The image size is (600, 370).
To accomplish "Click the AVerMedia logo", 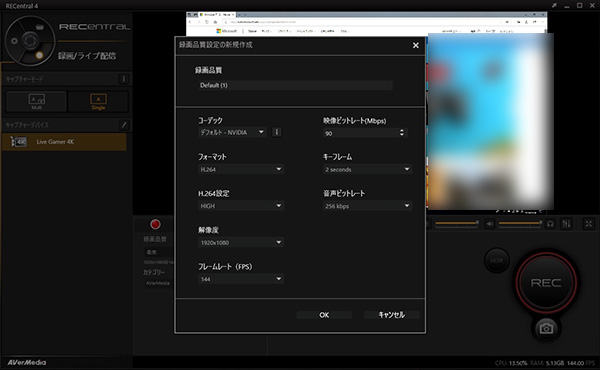I will [x=26, y=362].
